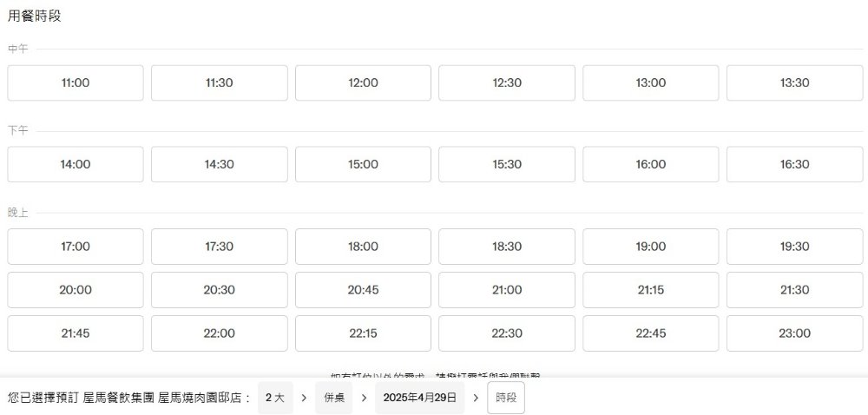Viewport: 868px width, 415px height.
Task: Select the 14:00 afternoon slot
Action: [76, 164]
